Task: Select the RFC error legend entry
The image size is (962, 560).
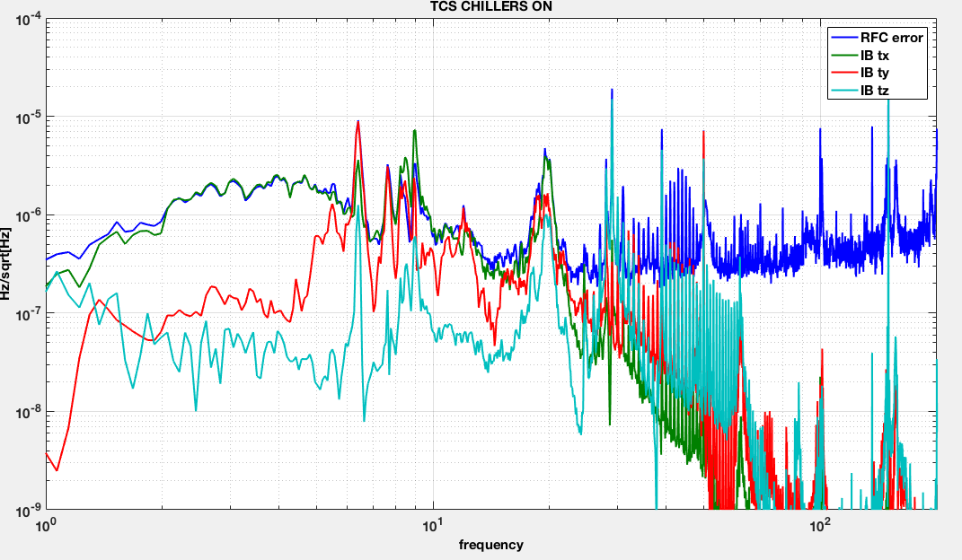Action: click(x=878, y=38)
